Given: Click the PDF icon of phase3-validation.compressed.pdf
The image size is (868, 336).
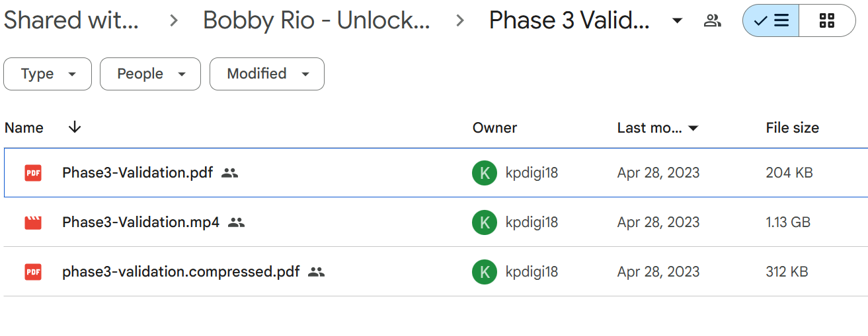Looking at the screenshot, I should [33, 272].
